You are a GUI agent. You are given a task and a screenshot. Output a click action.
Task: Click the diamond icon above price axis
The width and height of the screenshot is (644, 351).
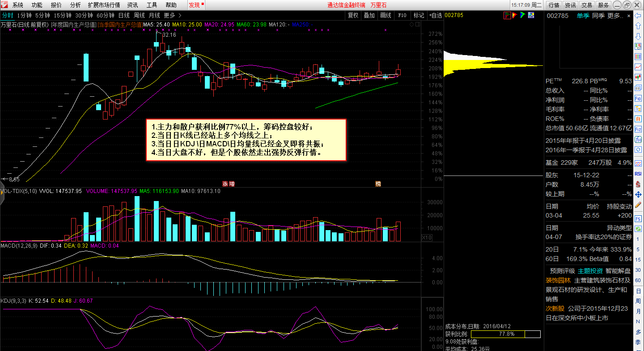point(411,24)
